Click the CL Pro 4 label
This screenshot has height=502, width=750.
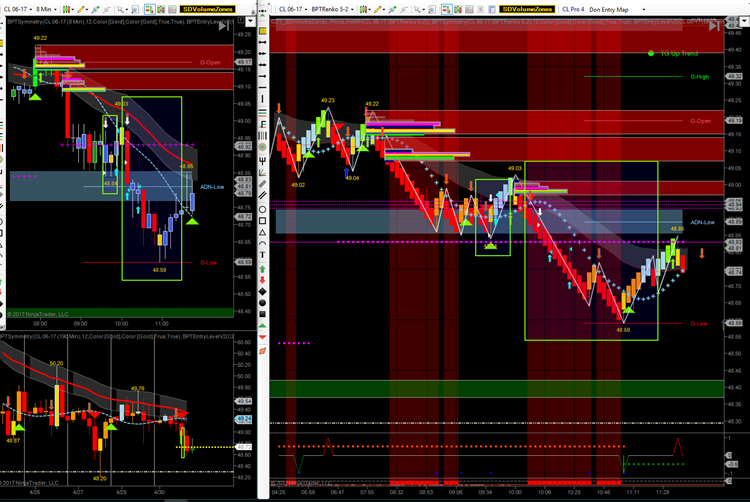point(573,9)
